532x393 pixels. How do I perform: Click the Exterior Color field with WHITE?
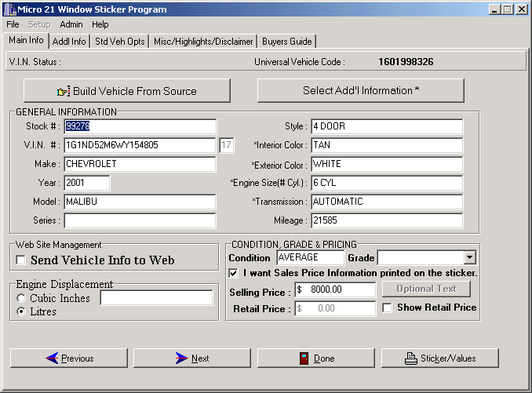coord(387,164)
